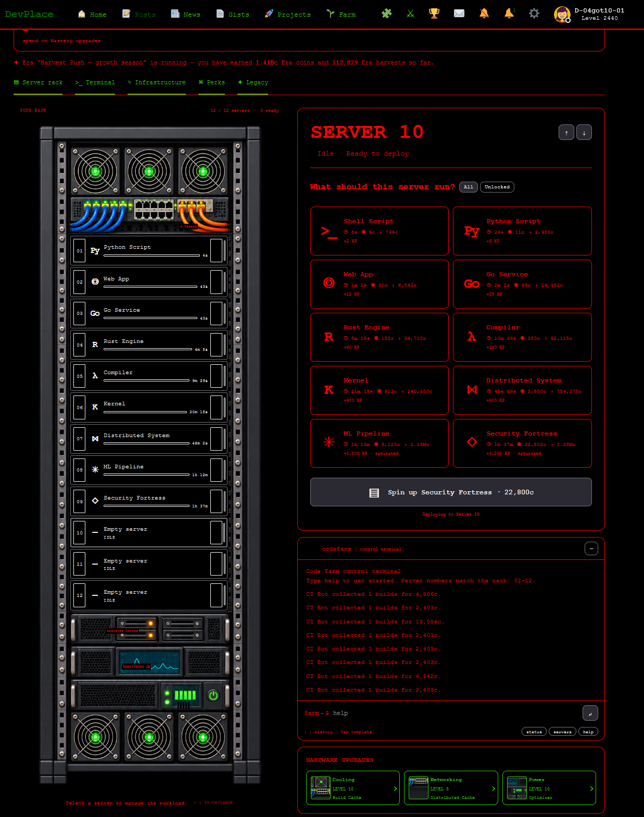The height and width of the screenshot is (817, 644).
Task: Choose the Rust Engine workload card icon
Action: point(329,337)
